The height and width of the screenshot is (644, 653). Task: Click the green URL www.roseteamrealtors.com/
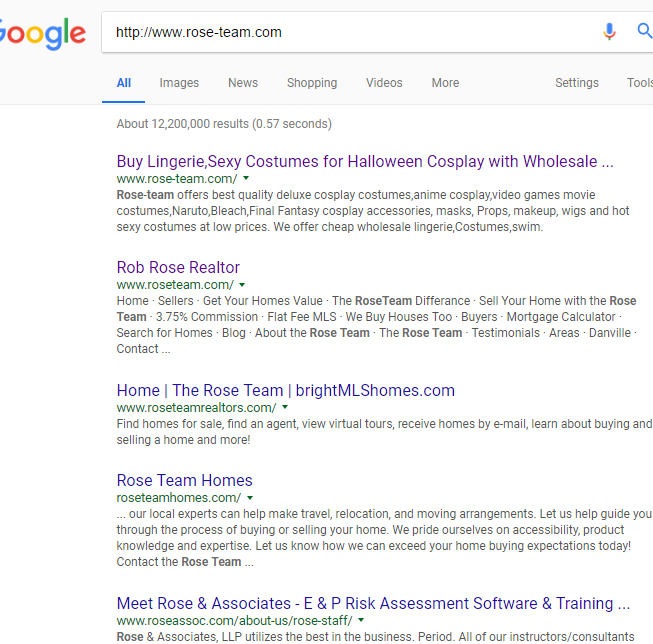(197, 407)
